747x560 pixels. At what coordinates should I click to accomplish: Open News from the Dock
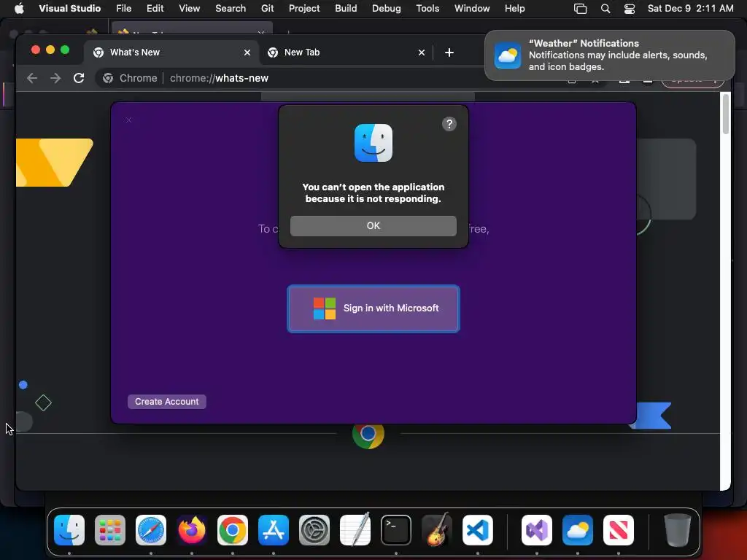[x=619, y=530]
